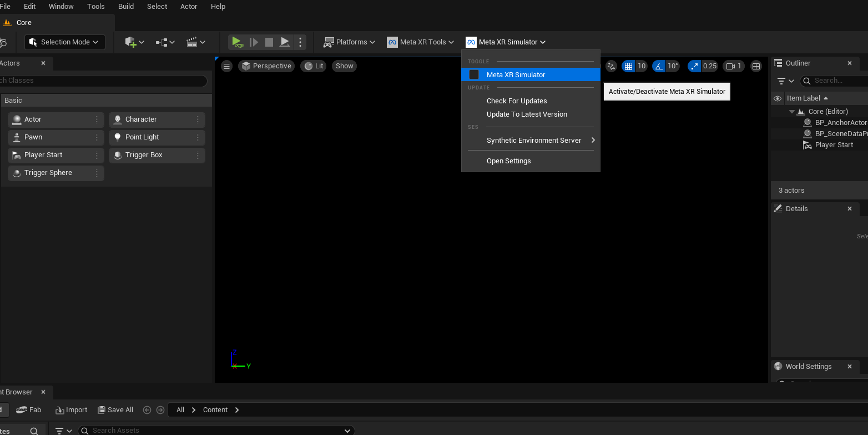
Task: Select the Actor item in Place Actors
Action: (56, 119)
